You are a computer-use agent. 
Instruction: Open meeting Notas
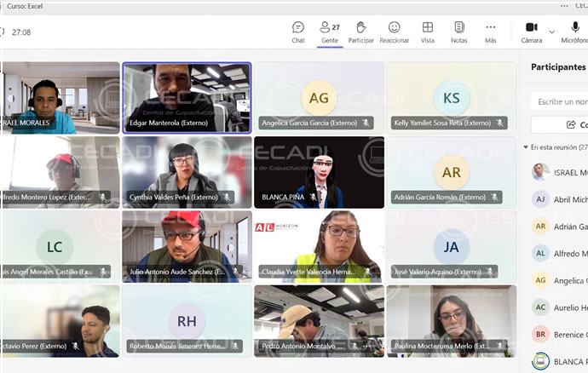pos(459,32)
